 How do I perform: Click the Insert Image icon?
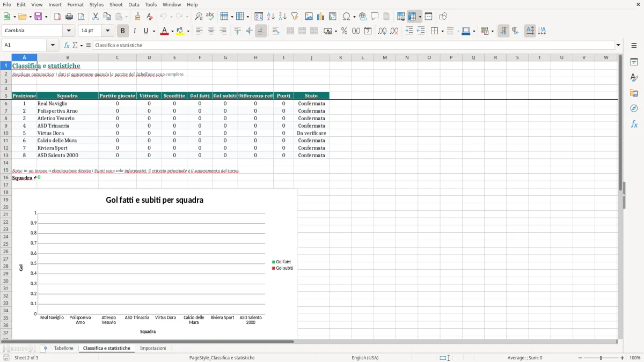[309, 17]
